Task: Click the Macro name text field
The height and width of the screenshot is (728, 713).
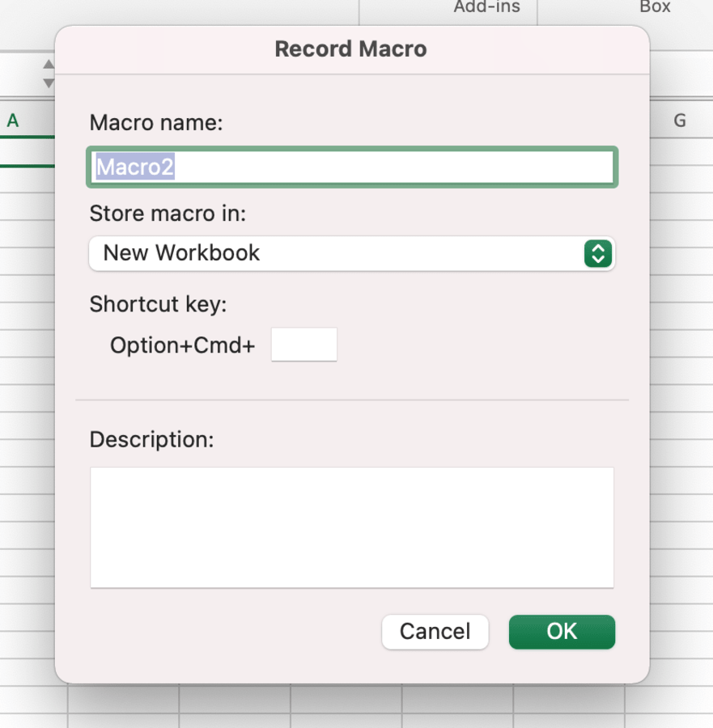Action: coord(351,167)
